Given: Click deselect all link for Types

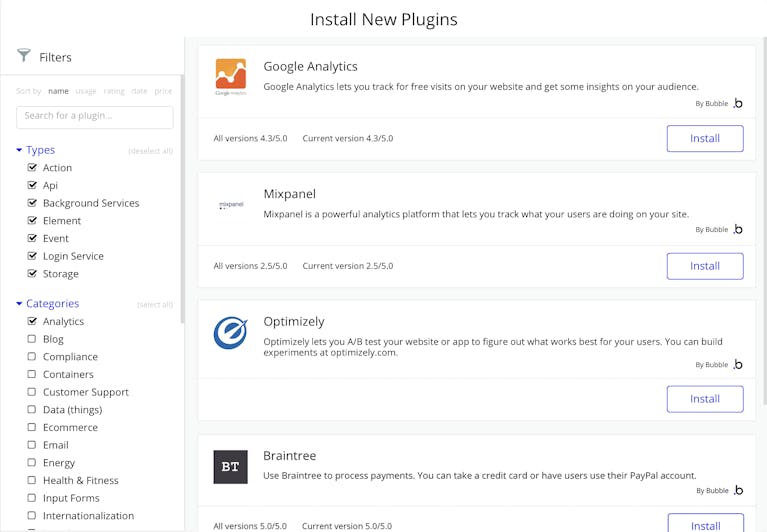Looking at the screenshot, I should 151,151.
